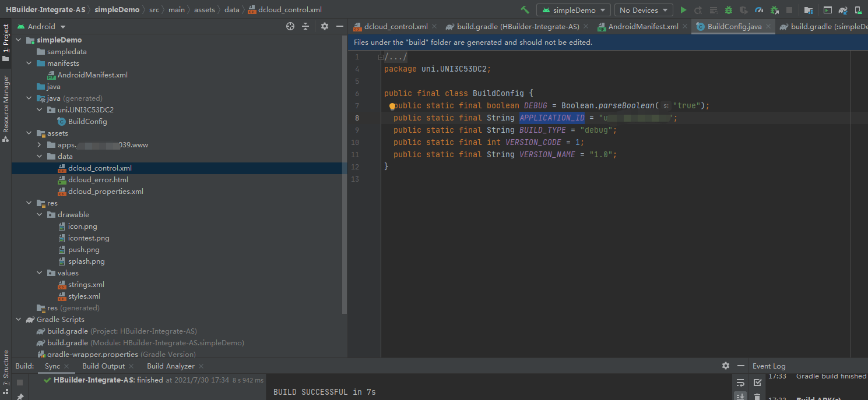
Task: Expand the folded comment on line 1
Action: tap(381, 57)
